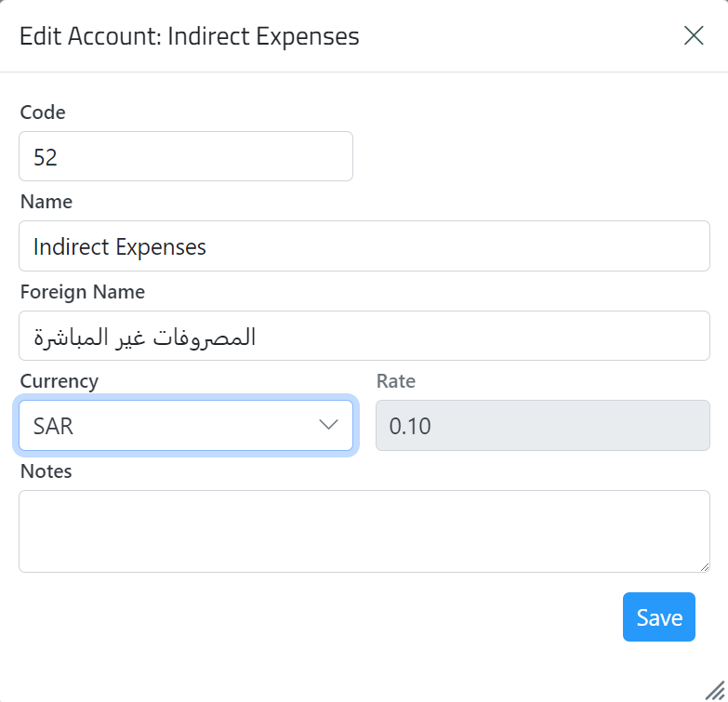Close the Edit Account dialog
Screen dimensions: 728x702
pos(694,35)
